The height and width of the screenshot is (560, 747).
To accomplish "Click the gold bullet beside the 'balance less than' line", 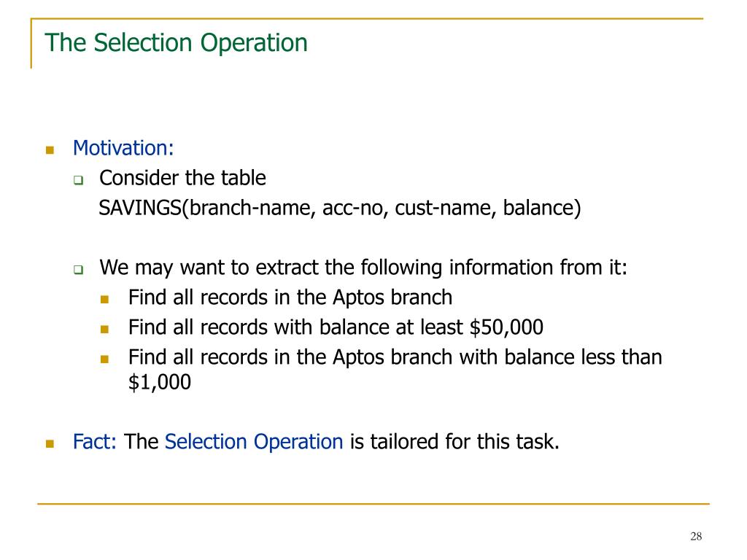I will click(x=105, y=359).
